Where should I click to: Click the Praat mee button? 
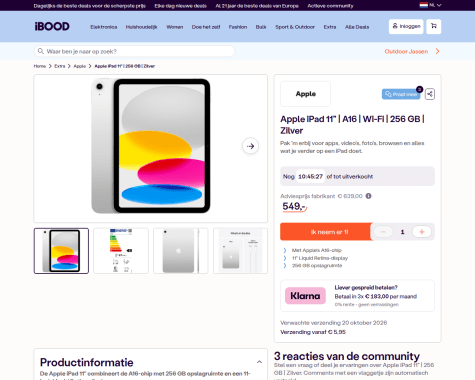[x=401, y=94]
